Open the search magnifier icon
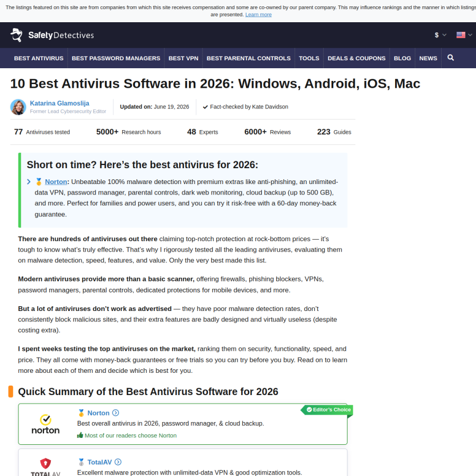 point(451,58)
